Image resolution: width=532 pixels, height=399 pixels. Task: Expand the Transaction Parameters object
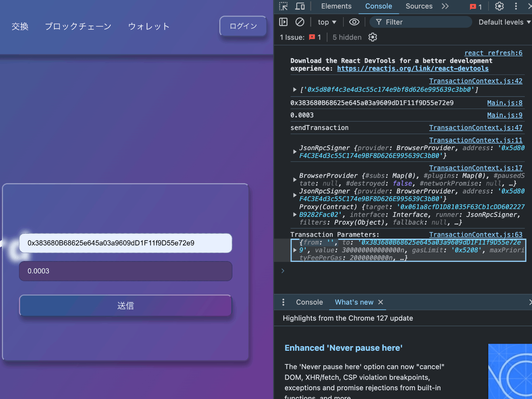coord(295,250)
